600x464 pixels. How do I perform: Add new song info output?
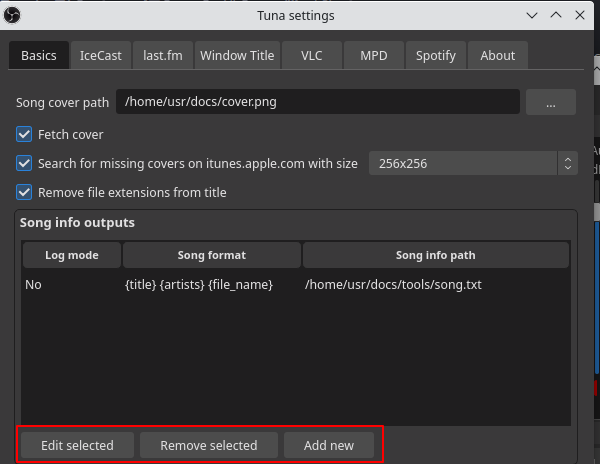click(x=329, y=445)
